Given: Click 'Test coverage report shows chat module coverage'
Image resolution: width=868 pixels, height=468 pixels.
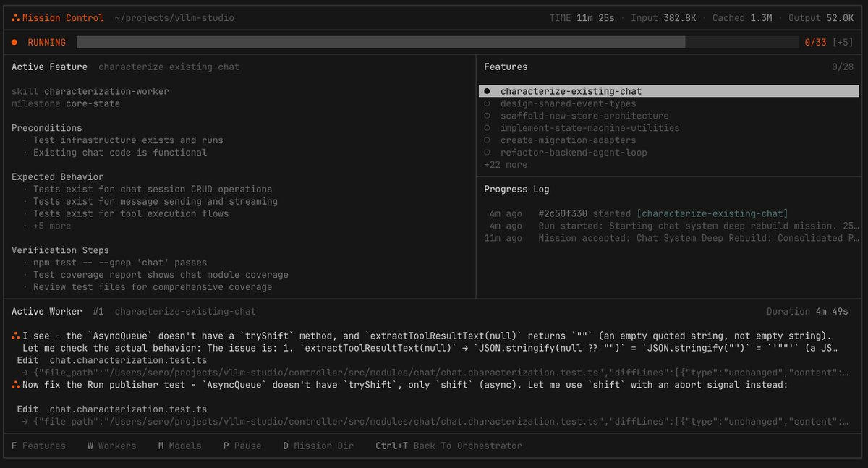Looking at the screenshot, I should pos(161,275).
